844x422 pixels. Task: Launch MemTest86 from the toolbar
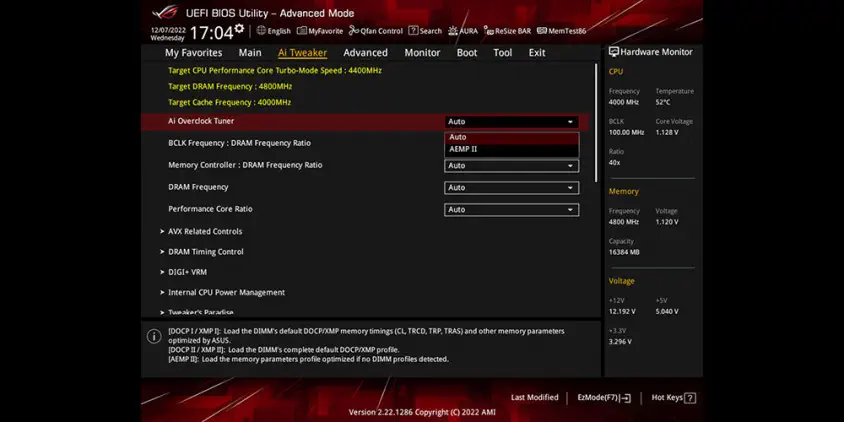(562, 31)
